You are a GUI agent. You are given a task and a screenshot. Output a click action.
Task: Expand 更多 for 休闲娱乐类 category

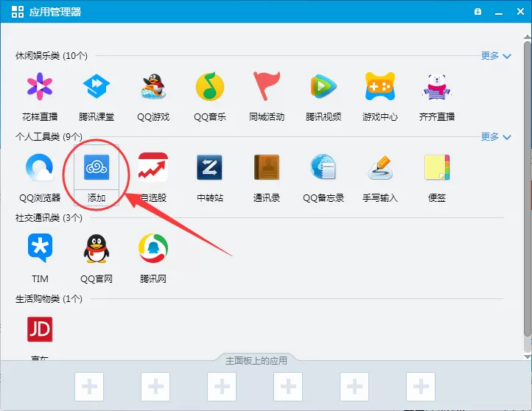[496, 56]
